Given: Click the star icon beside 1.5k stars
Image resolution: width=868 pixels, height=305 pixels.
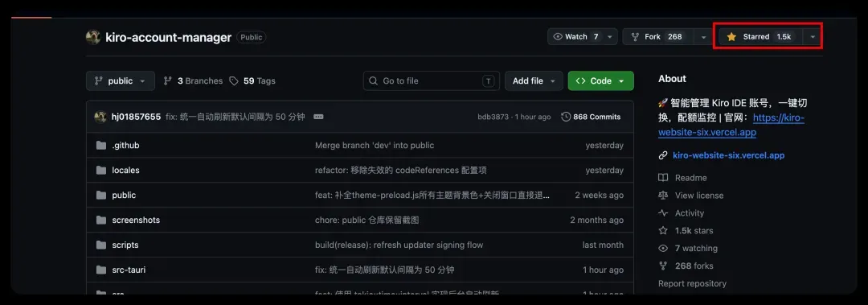Looking at the screenshot, I should click(x=662, y=231).
